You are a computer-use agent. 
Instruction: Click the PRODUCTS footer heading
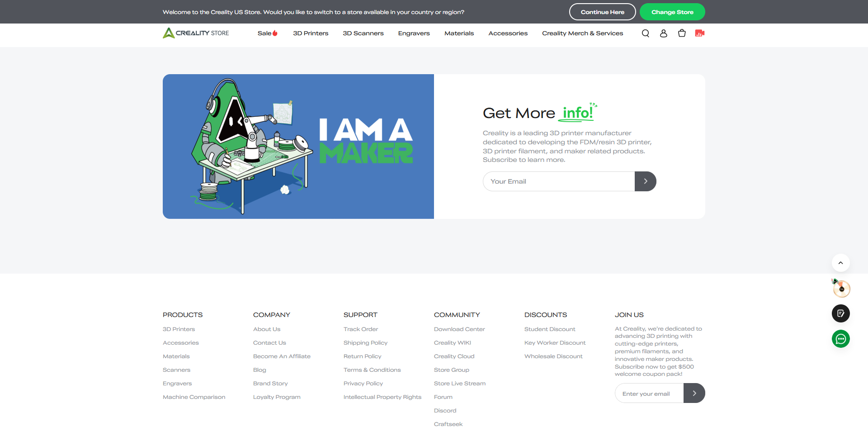(183, 315)
